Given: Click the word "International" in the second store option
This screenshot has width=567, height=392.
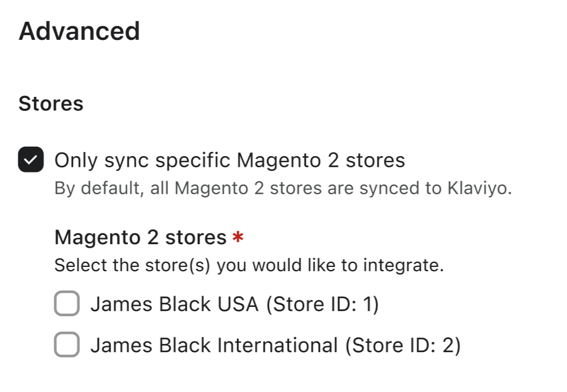Looking at the screenshot, I should tap(278, 345).
